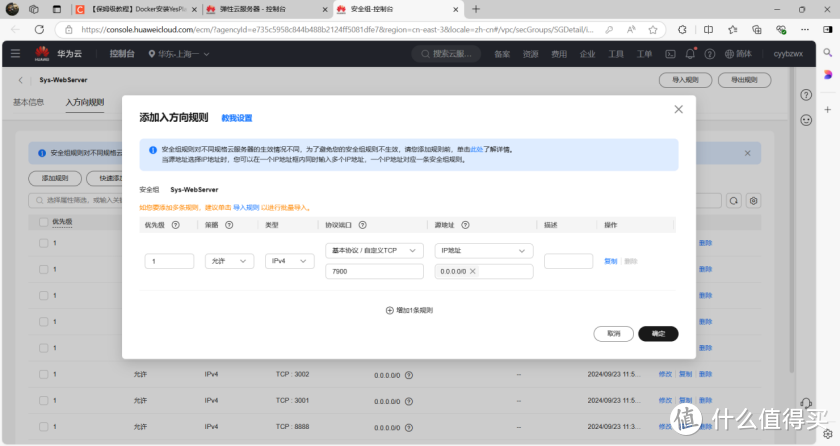Image resolution: width=840 pixels, height=446 pixels.
Task: Switch to the 基本信息 tab
Action: point(28,102)
